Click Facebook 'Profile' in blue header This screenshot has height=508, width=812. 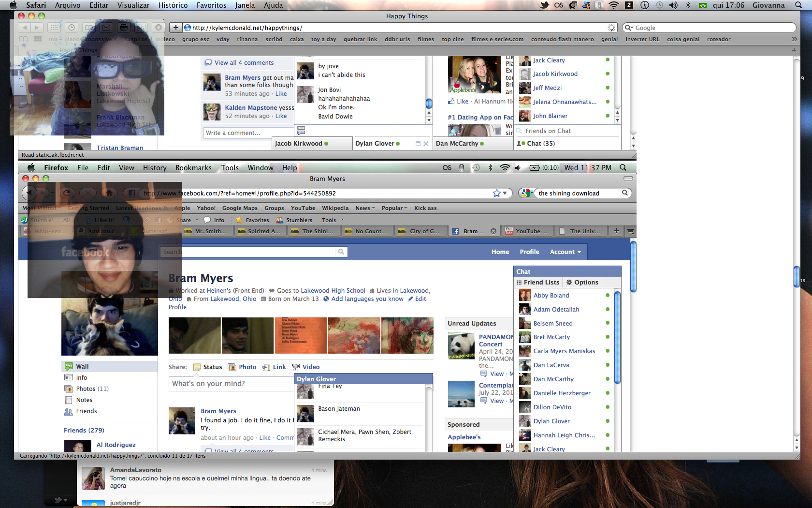pyautogui.click(x=529, y=252)
